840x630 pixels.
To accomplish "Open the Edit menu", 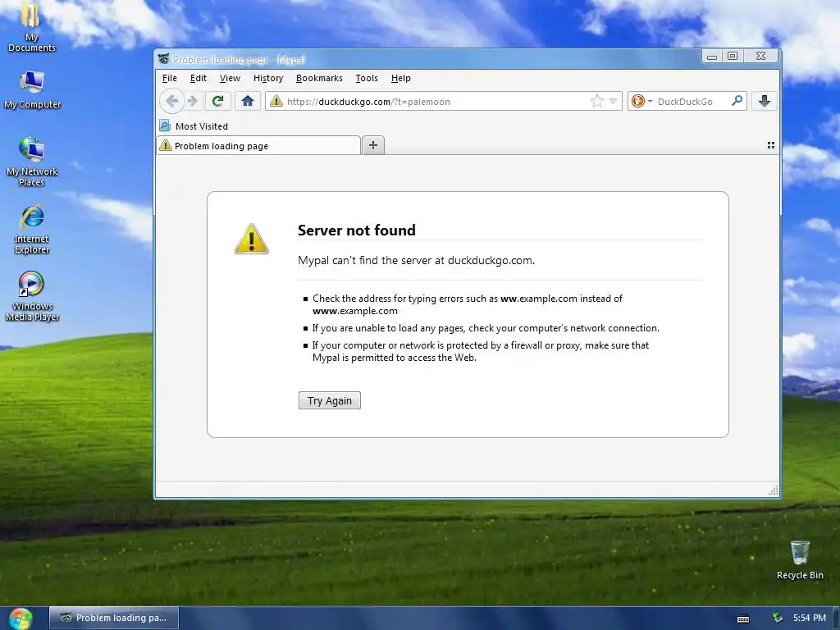I will pos(199,78).
